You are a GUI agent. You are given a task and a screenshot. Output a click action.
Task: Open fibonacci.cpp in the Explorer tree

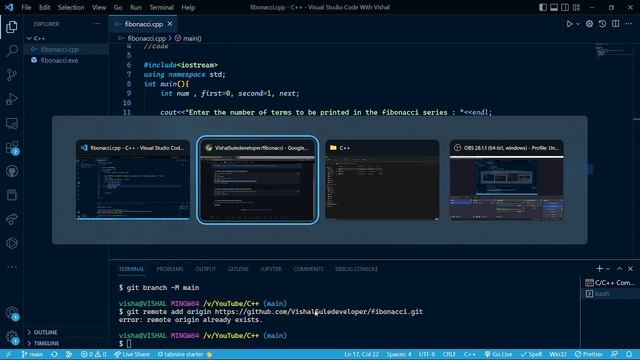pyautogui.click(x=60, y=49)
